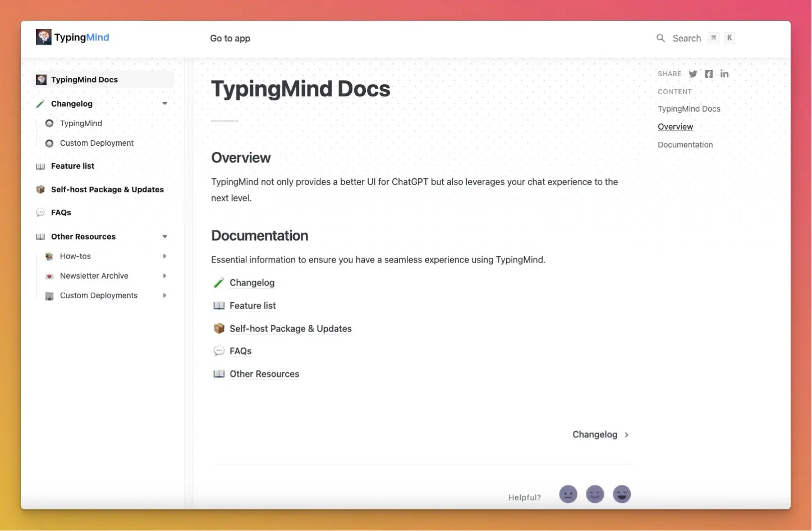Click the TypingMind logo in the header
Screen dimensions: 812x531
pyautogui.click(x=44, y=38)
